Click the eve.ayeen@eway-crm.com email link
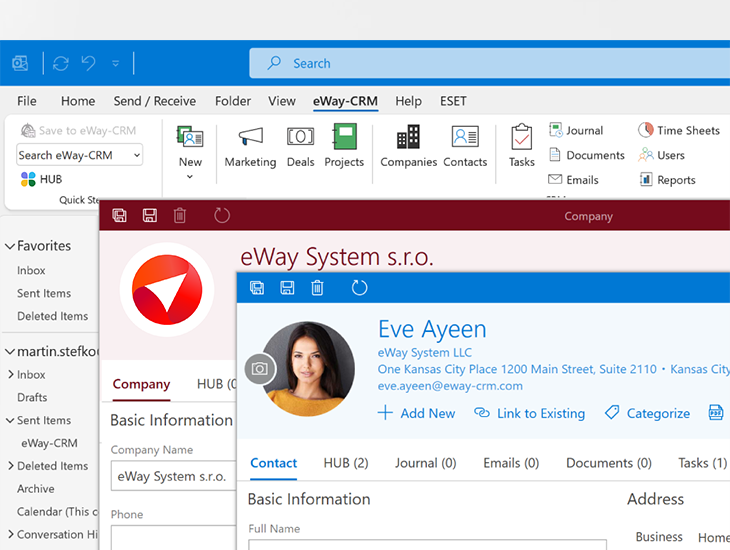Viewport: 730px width, 550px height. pos(450,386)
